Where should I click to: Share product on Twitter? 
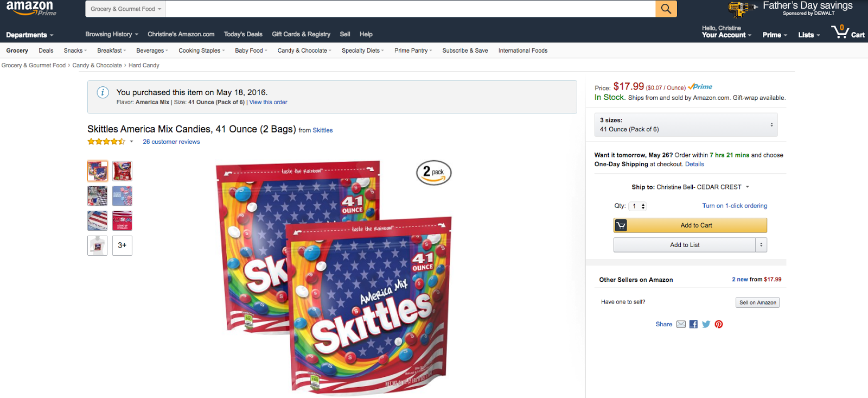pyautogui.click(x=706, y=324)
